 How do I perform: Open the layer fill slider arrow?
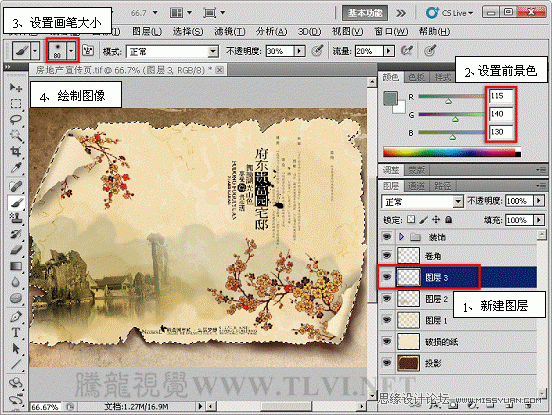539,220
